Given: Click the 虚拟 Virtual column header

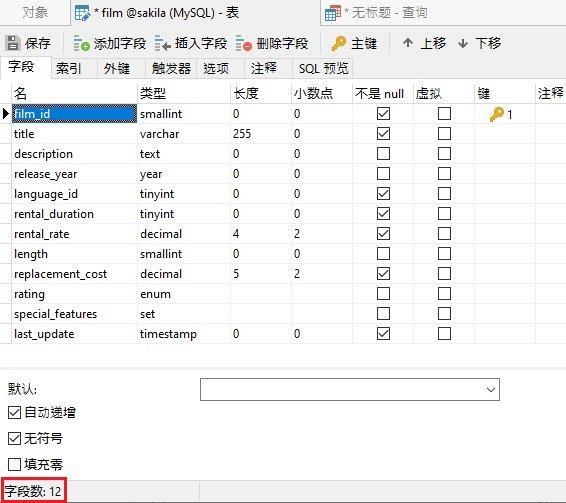Looking at the screenshot, I should click(444, 94).
